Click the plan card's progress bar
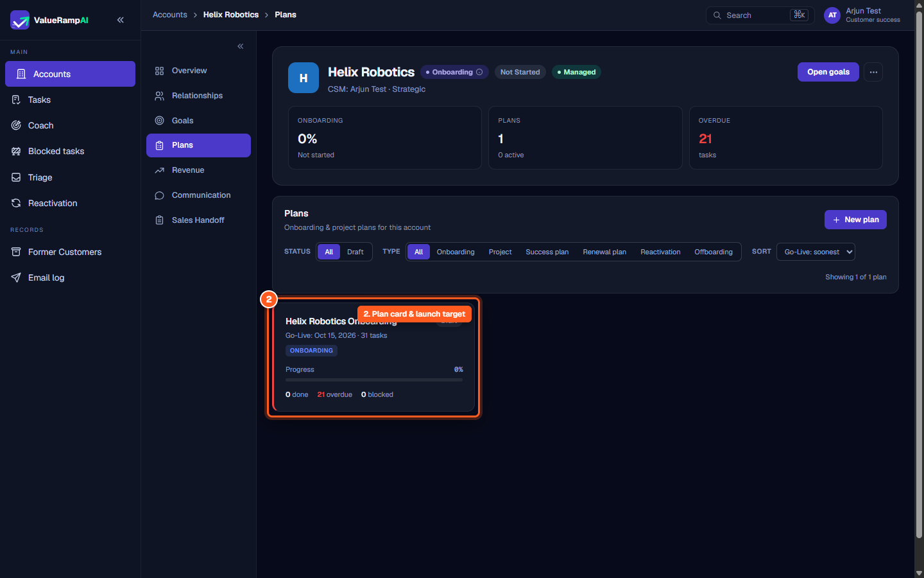The width and height of the screenshot is (924, 578). pyautogui.click(x=374, y=380)
